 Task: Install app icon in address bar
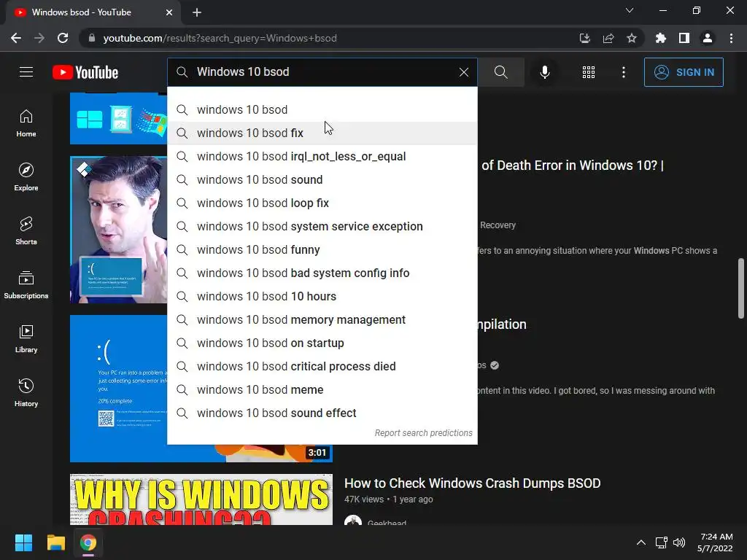tap(584, 38)
